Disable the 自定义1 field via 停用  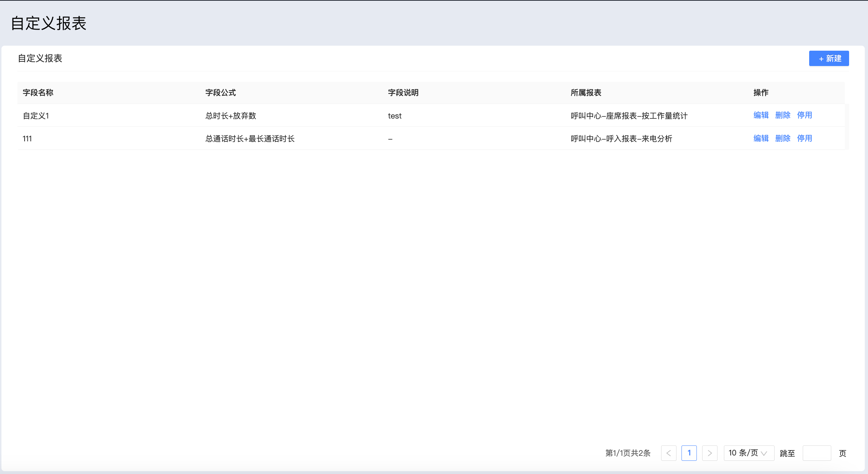tap(804, 115)
